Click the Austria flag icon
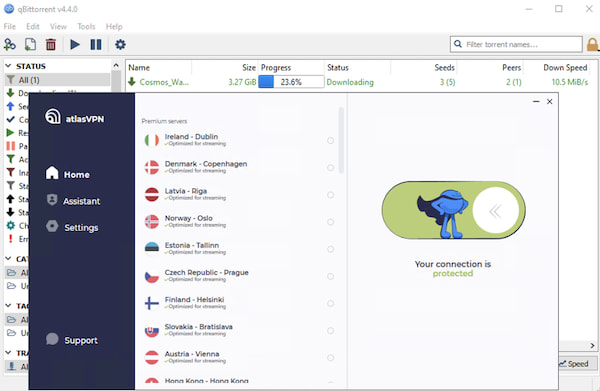Viewport: 600px width, 391px height. (x=152, y=357)
